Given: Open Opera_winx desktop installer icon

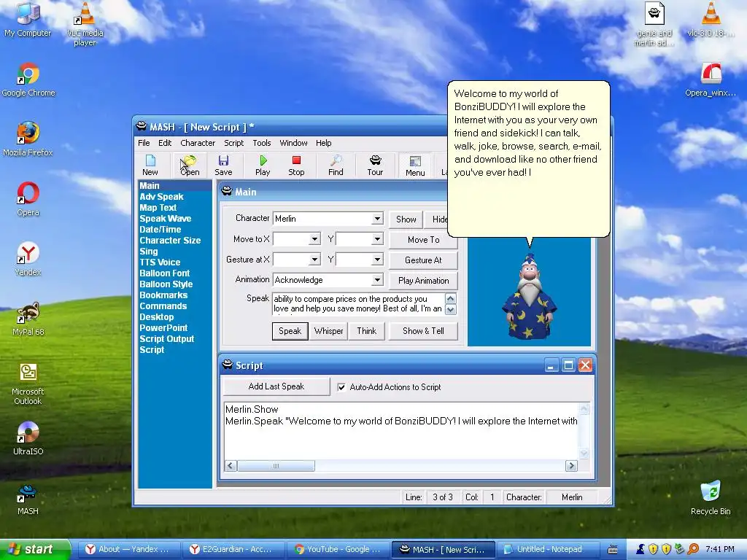Looking at the screenshot, I should point(711,79).
